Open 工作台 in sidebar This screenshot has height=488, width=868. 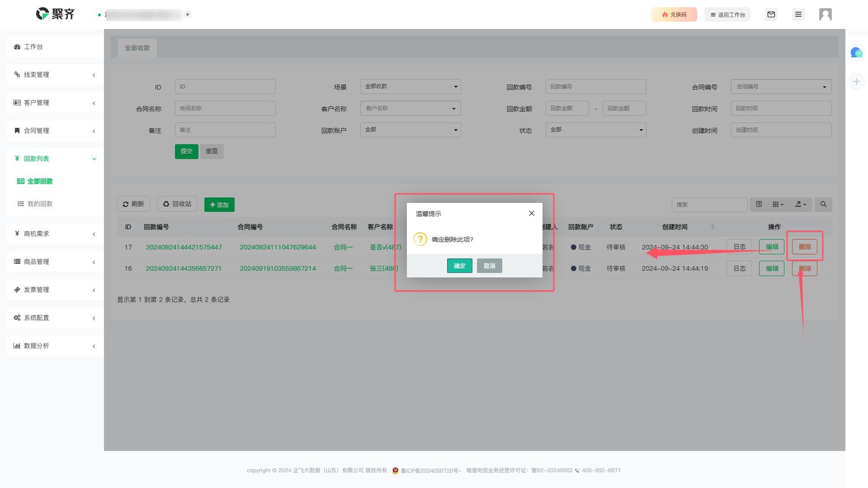[55, 47]
